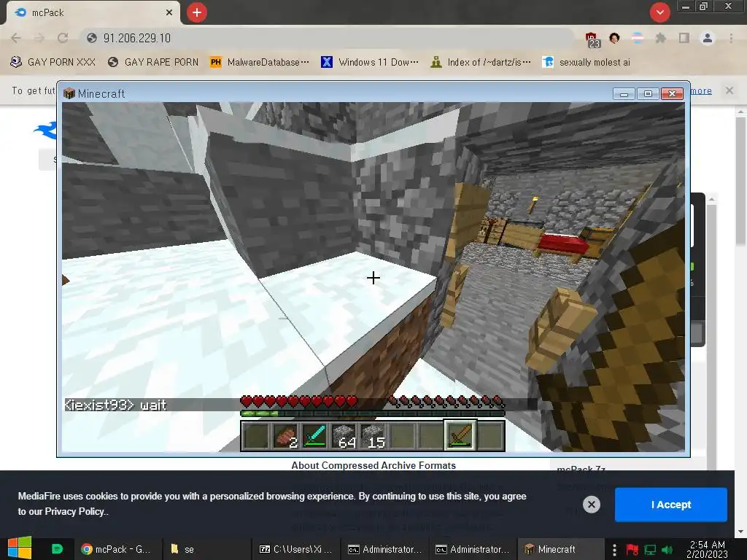Open the clock showing 2:54 AM
The height and width of the screenshot is (560, 747).
pos(707,549)
